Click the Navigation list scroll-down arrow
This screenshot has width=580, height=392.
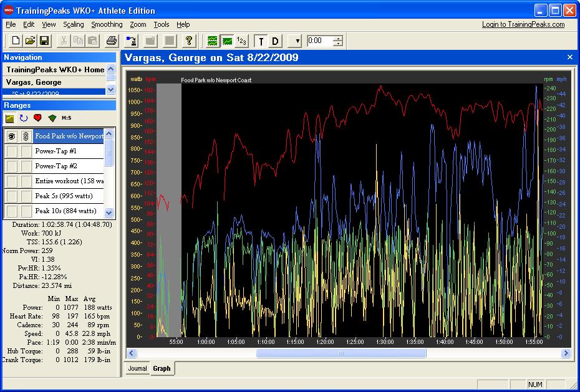[111, 90]
